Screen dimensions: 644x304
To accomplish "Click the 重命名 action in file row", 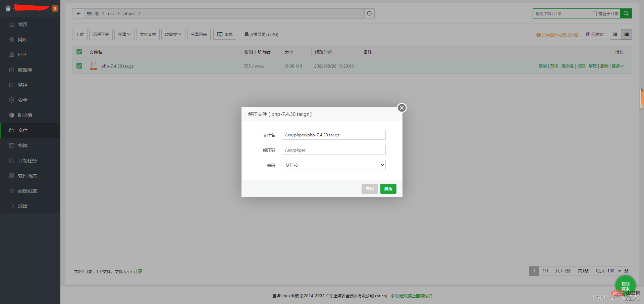I will click(x=568, y=66).
